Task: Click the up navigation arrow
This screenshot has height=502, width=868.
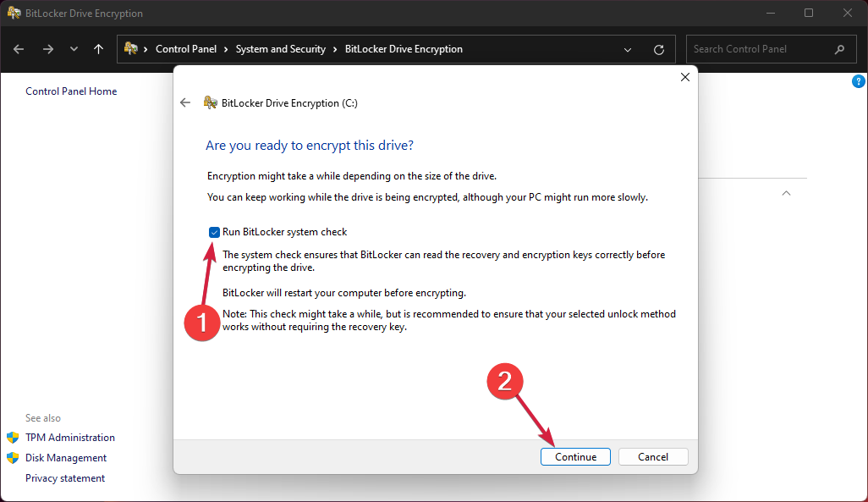Action: coord(99,49)
